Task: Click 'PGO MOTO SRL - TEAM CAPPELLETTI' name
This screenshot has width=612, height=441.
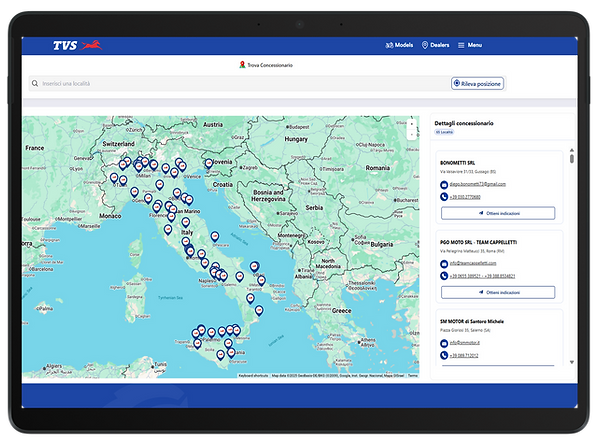Action: tap(479, 242)
